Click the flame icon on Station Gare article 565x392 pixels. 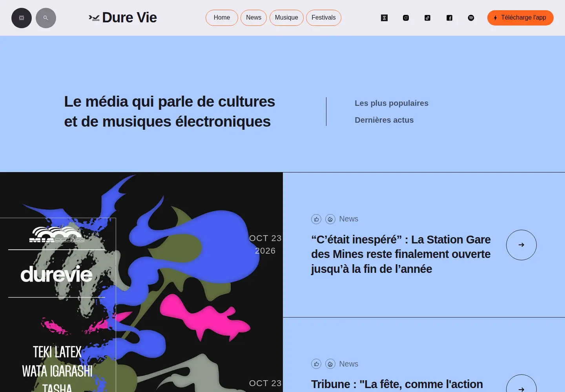330,219
